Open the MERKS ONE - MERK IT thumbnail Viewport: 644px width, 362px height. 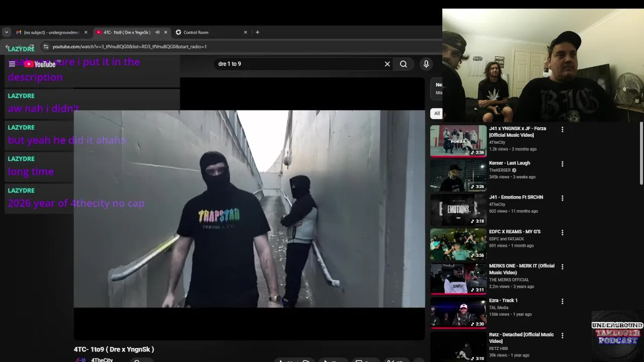[x=458, y=279]
